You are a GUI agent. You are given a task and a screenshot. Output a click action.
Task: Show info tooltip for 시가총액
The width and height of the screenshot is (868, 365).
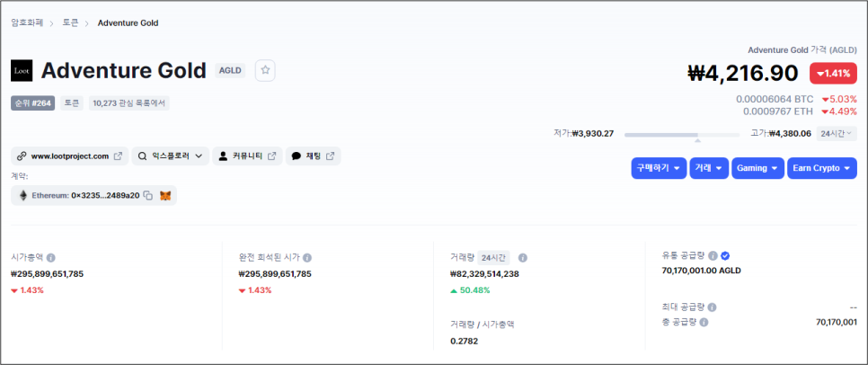pos(51,257)
